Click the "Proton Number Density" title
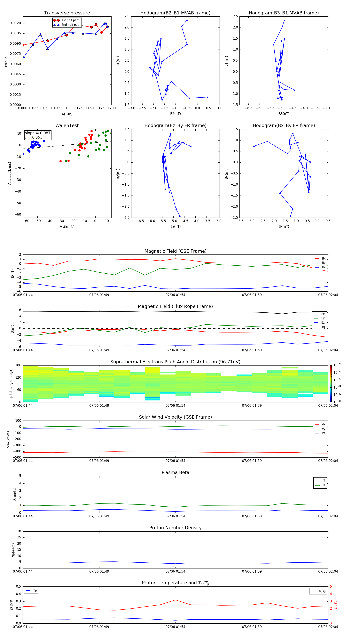 [175, 528]
